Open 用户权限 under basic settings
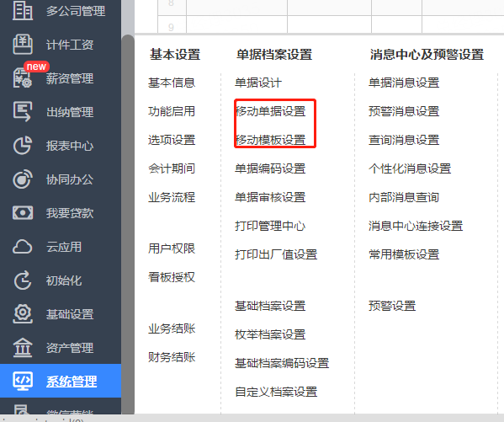 click(172, 248)
